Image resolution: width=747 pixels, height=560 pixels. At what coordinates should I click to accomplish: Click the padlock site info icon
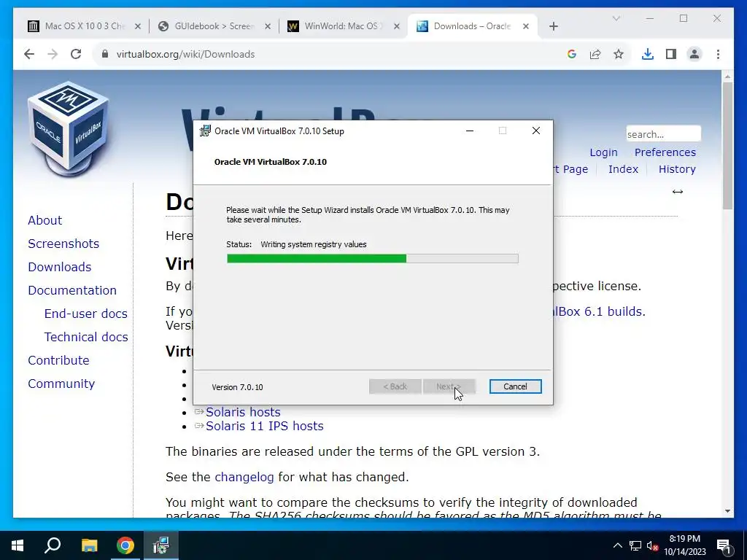pos(105,54)
